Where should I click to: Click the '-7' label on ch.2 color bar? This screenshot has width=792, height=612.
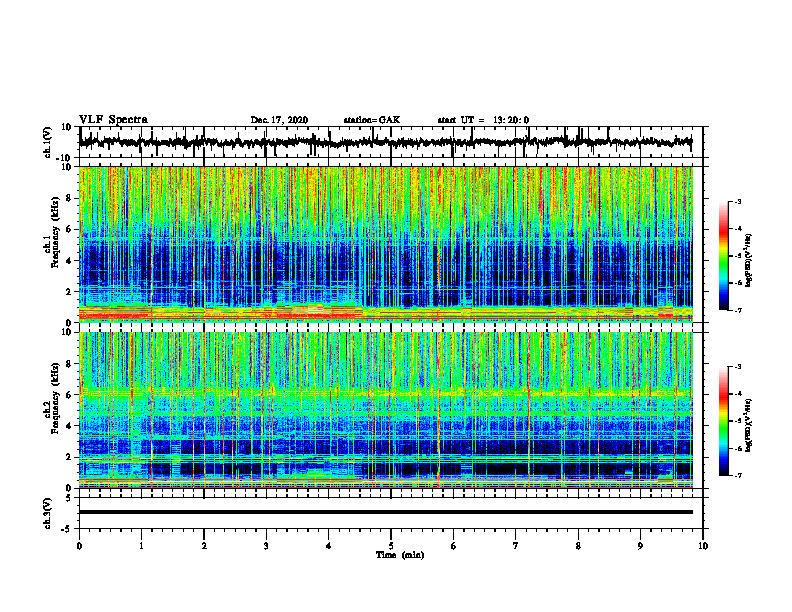point(737,476)
